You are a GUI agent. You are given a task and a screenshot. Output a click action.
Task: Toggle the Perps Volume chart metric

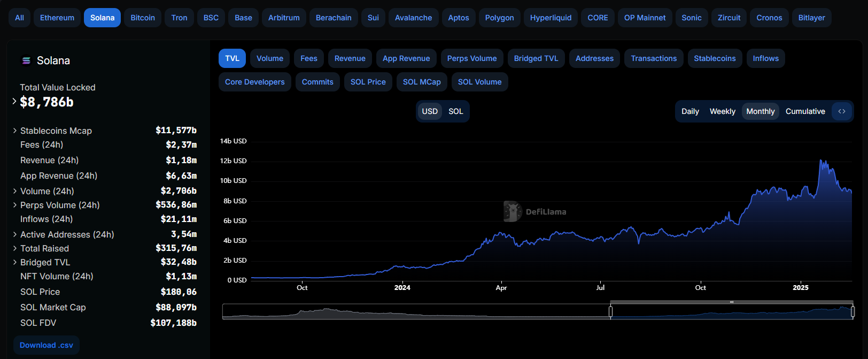point(472,58)
